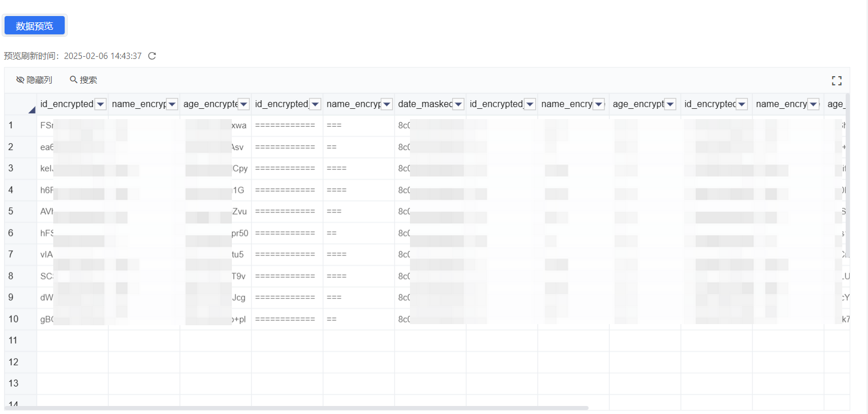Click the '8c0' date_masked cell in row 6

[431, 233]
